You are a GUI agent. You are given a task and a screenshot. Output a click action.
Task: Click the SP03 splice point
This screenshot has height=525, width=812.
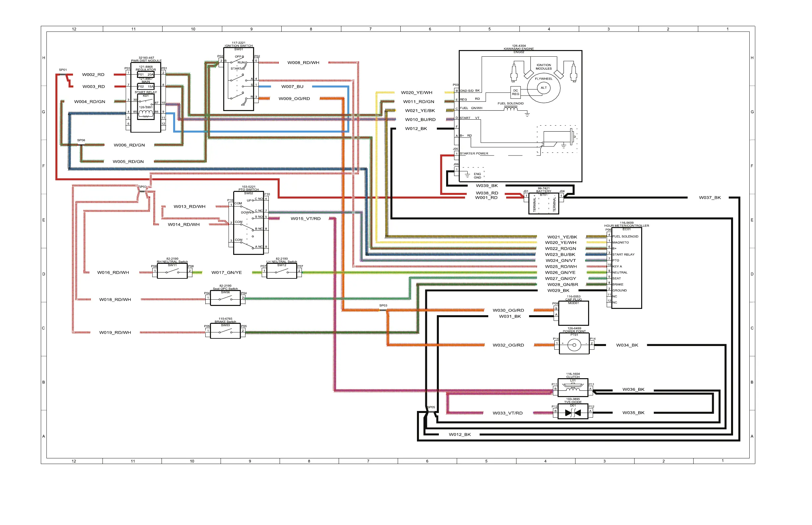pyautogui.click(x=383, y=310)
